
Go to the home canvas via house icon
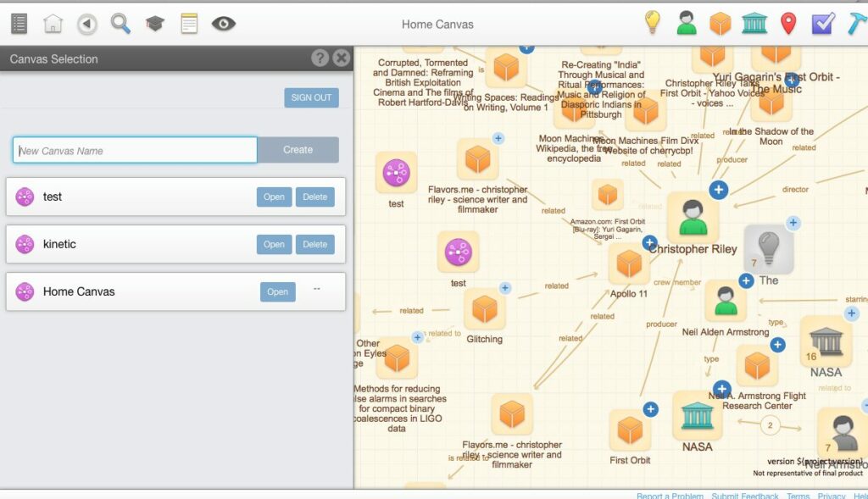coord(53,24)
